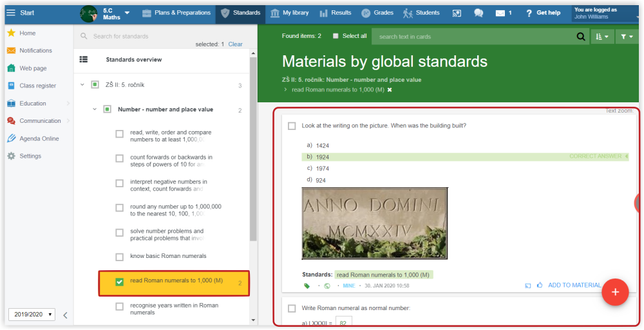
Task: Collapse the 'ZŠ II: 5. ročník' tree node
Action: coord(82,85)
